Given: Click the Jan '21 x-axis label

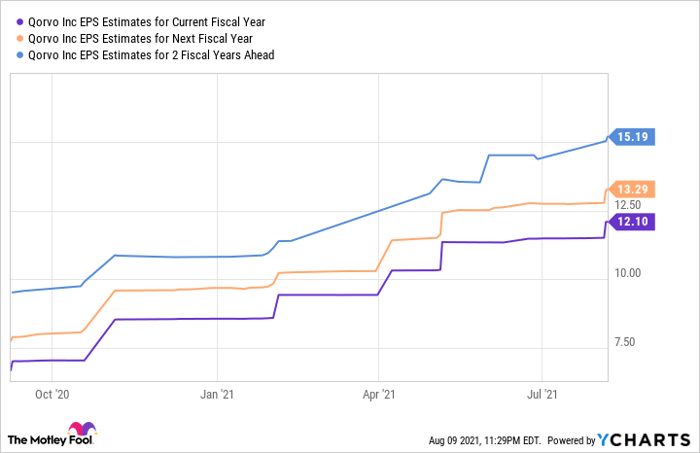Looking at the screenshot, I should (x=217, y=395).
